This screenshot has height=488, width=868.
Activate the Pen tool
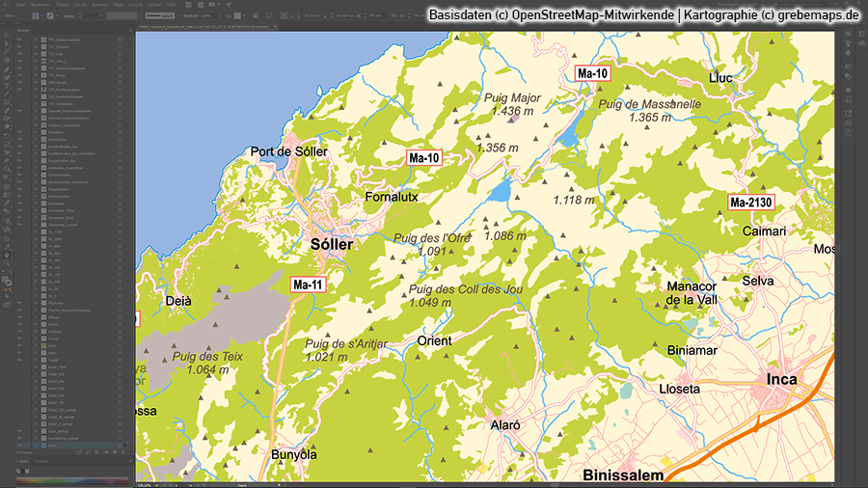(x=7, y=70)
